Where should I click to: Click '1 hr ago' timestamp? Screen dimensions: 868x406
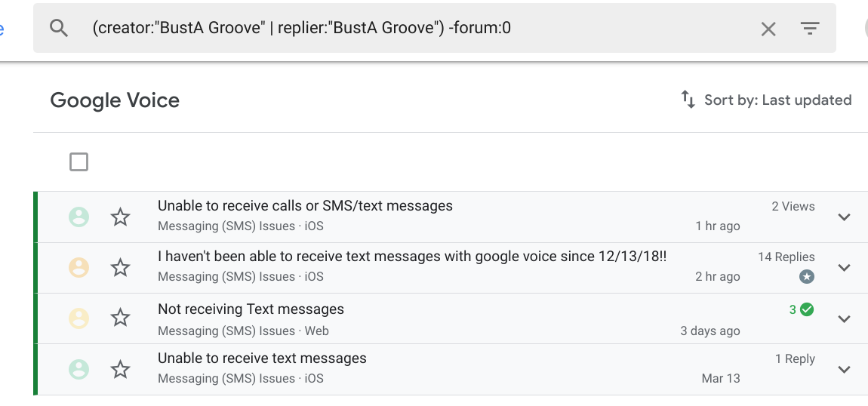coord(718,226)
